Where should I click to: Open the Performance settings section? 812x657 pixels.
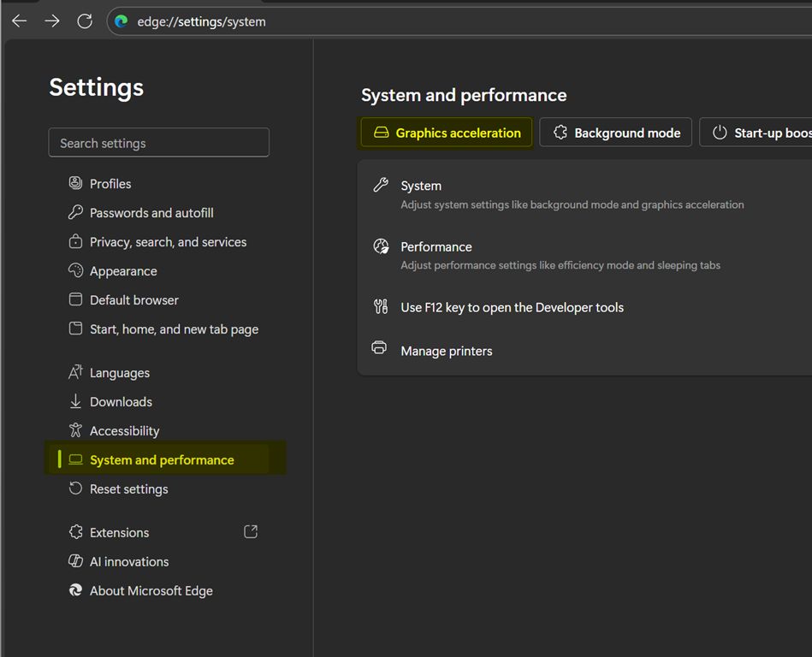click(436, 246)
